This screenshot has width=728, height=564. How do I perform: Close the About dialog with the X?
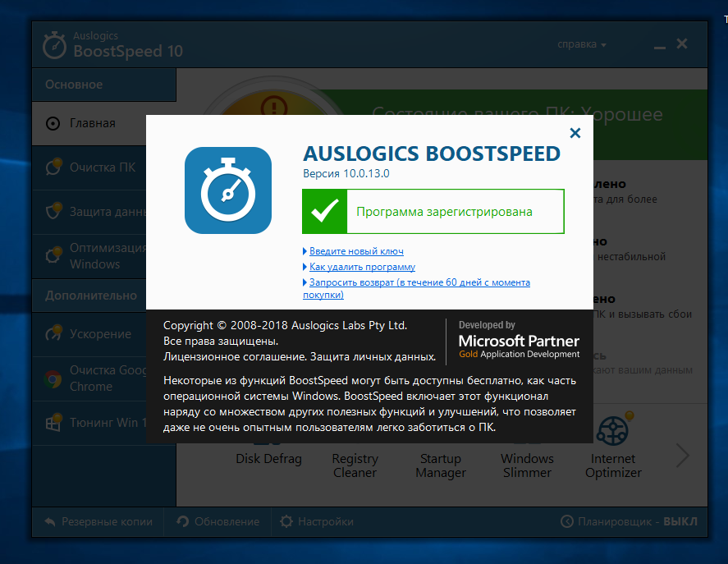pos(575,133)
